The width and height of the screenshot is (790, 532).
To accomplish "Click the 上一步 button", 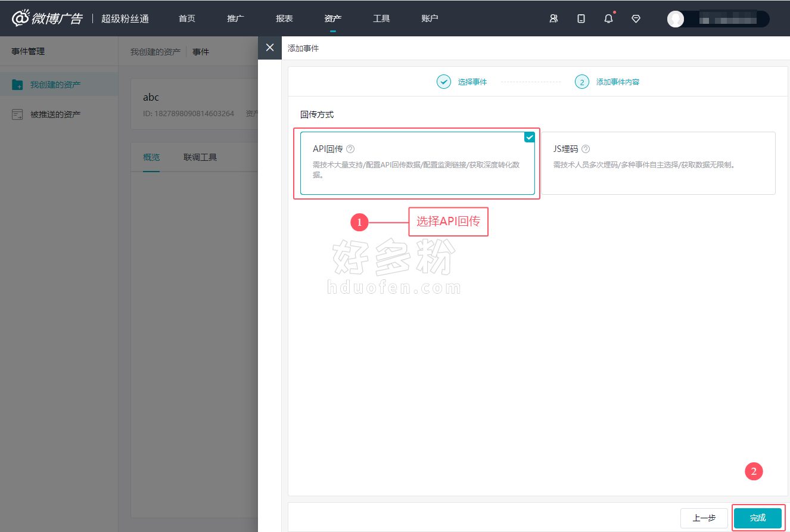I will (704, 518).
